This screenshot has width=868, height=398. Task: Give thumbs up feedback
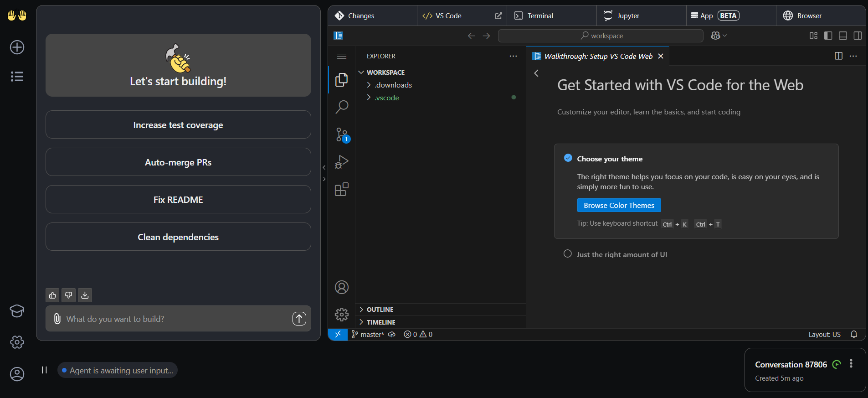pyautogui.click(x=53, y=295)
